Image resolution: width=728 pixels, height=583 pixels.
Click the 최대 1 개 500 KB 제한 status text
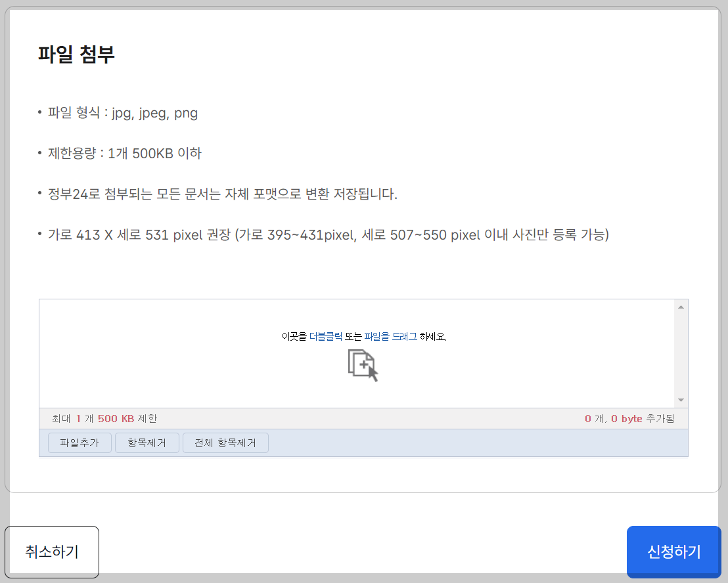(104, 418)
